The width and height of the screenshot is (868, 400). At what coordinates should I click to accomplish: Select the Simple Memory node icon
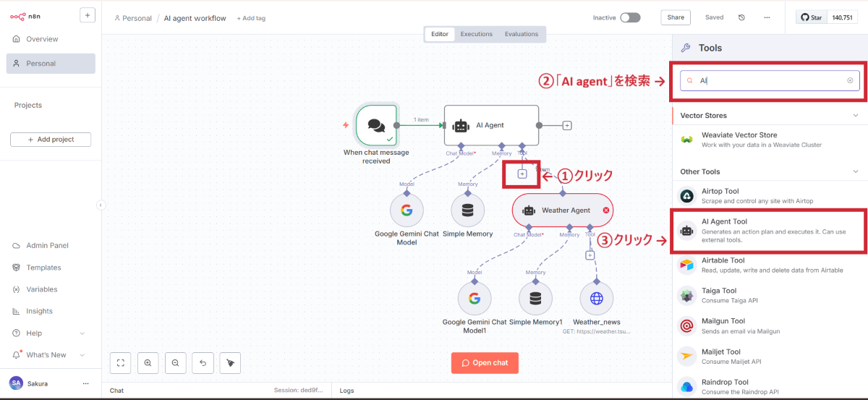tap(467, 210)
